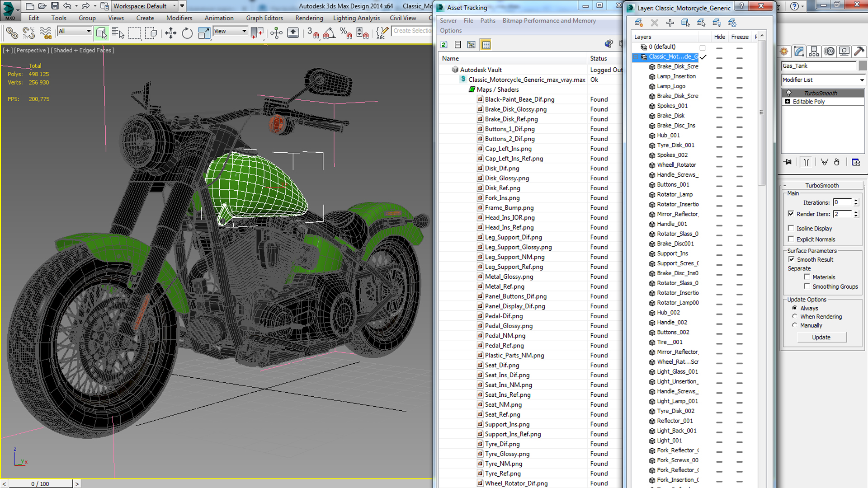This screenshot has height=488, width=868.
Task: Activate the Select Object tool
Action: (x=101, y=33)
